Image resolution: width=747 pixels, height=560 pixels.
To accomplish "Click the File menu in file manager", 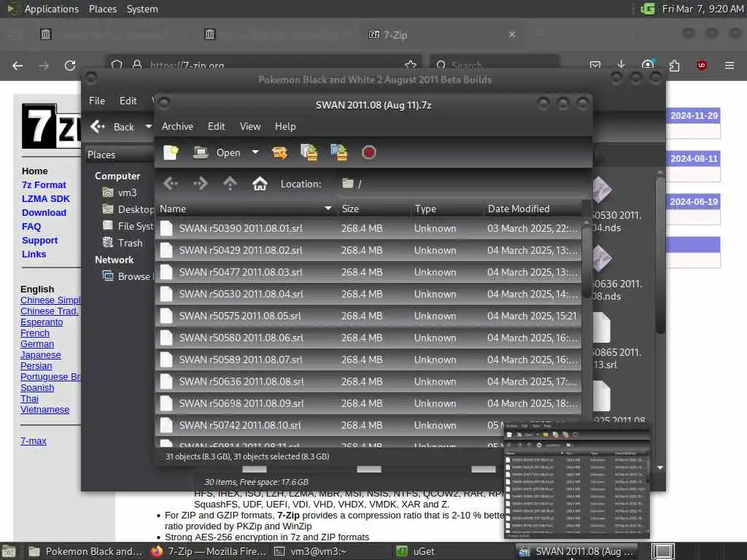I will 97,101.
